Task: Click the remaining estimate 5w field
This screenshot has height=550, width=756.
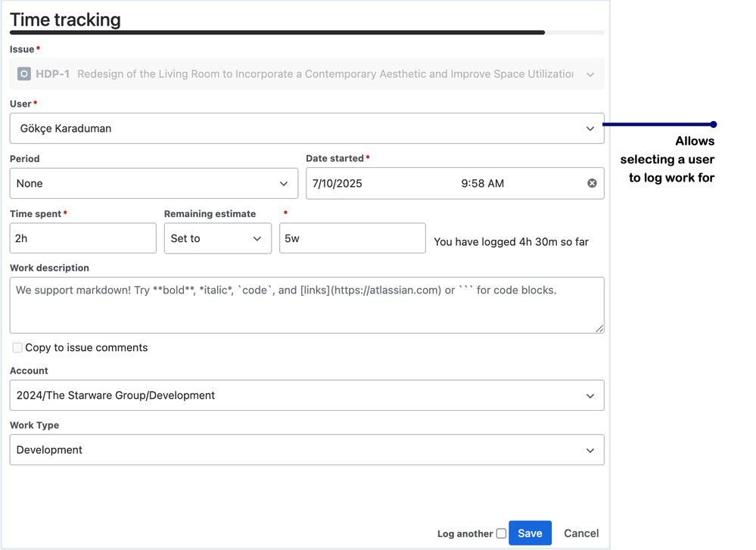Action: (353, 238)
